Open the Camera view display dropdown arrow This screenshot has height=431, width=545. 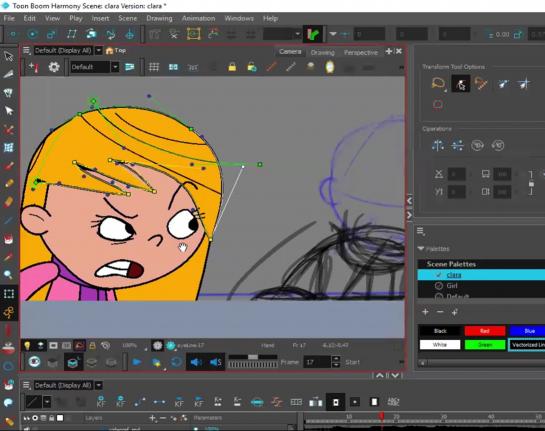point(99,51)
